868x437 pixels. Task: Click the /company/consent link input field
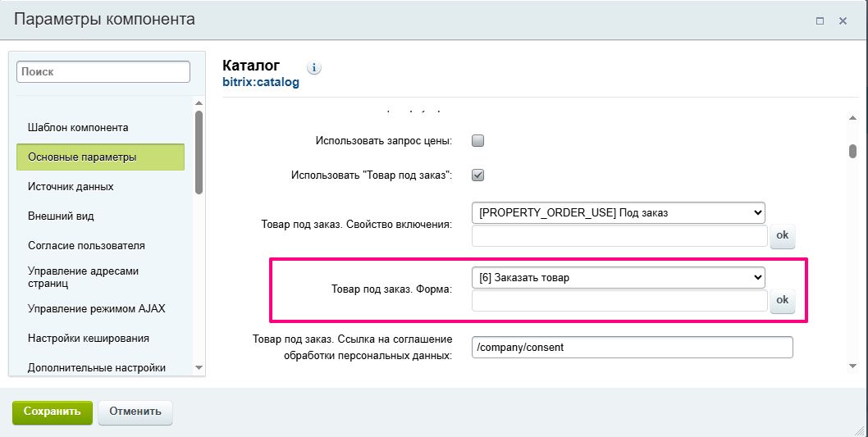[633, 348]
